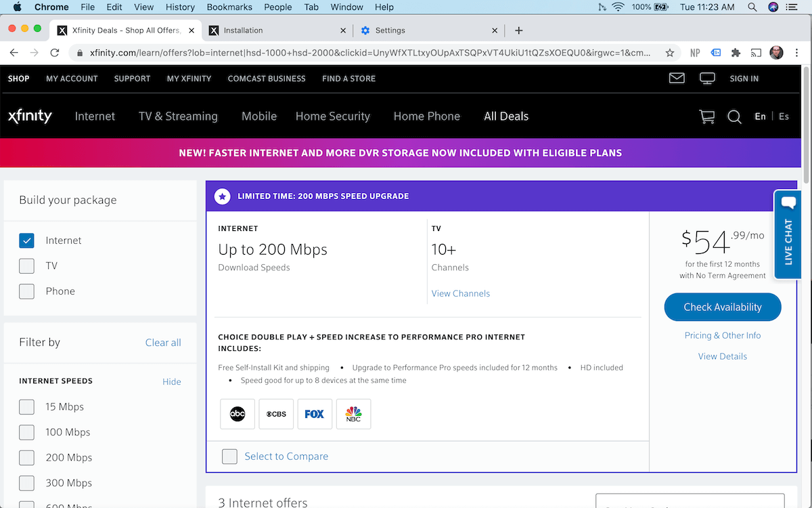Click the browser forward arrow
This screenshot has height=508, width=812.
coord(34,52)
